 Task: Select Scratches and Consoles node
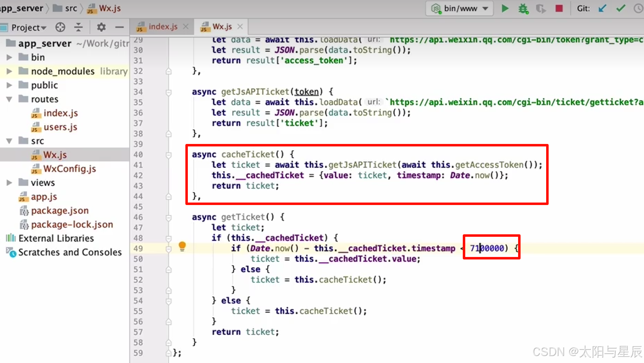coord(70,252)
